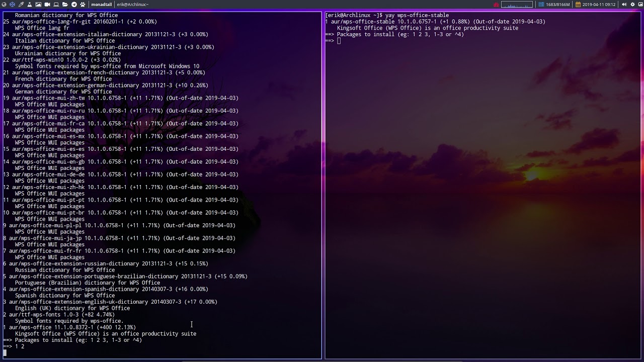Click the wps-office-mui-zh-tw package line
Viewport: 644px width, 362px height.
(121, 98)
